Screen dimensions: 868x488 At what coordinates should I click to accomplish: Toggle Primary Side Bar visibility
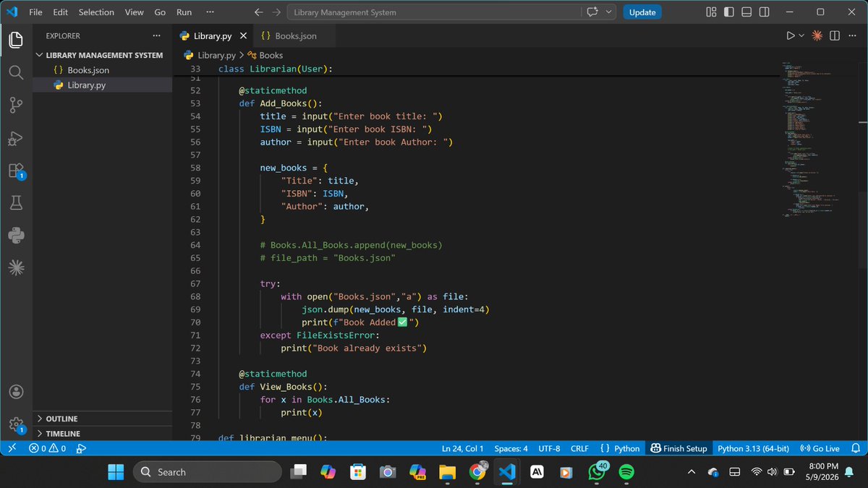tap(728, 12)
